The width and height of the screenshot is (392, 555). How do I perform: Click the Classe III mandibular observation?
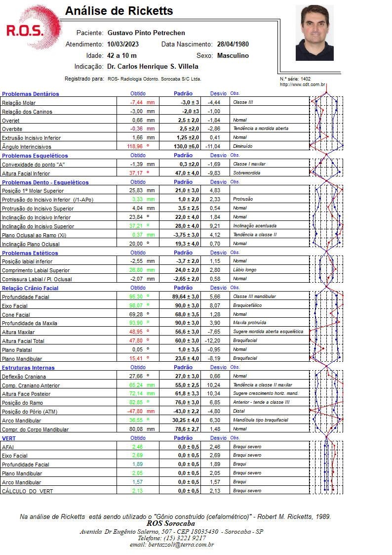click(254, 296)
